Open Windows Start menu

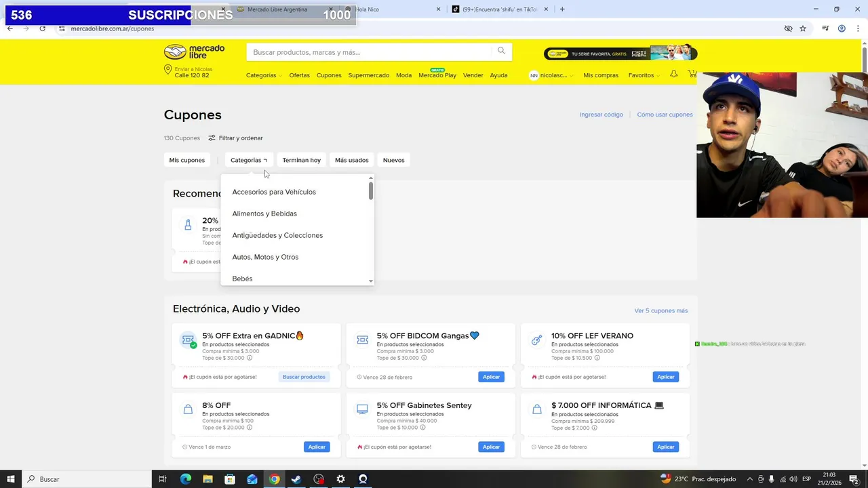[x=11, y=479]
